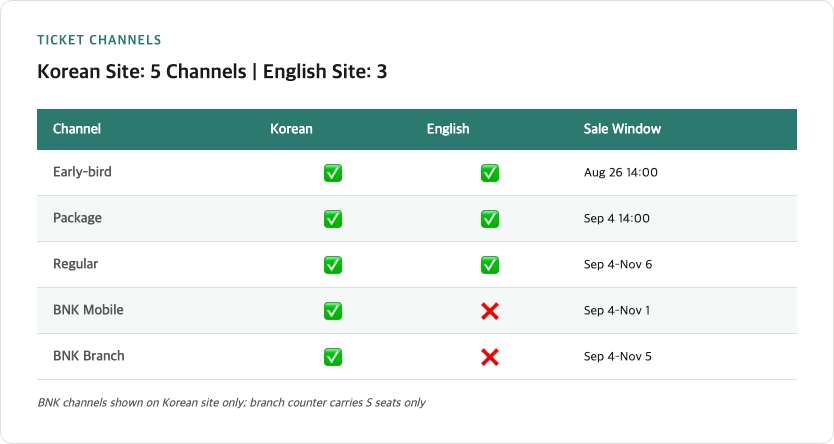Screen dimensions: 834x444
Task: Click the English checkmark in Package row
Action: (490, 219)
